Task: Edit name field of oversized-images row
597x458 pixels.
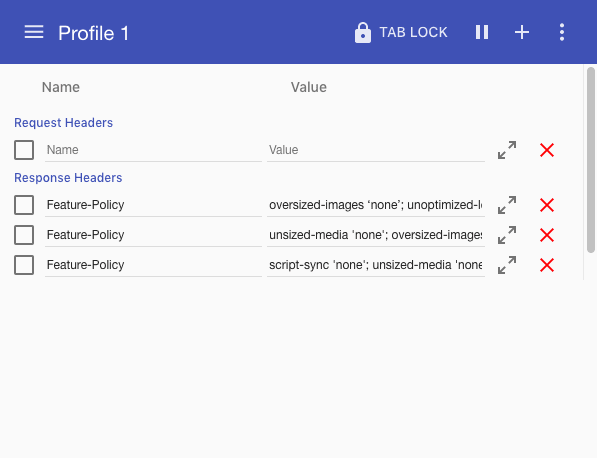Action: tap(153, 205)
